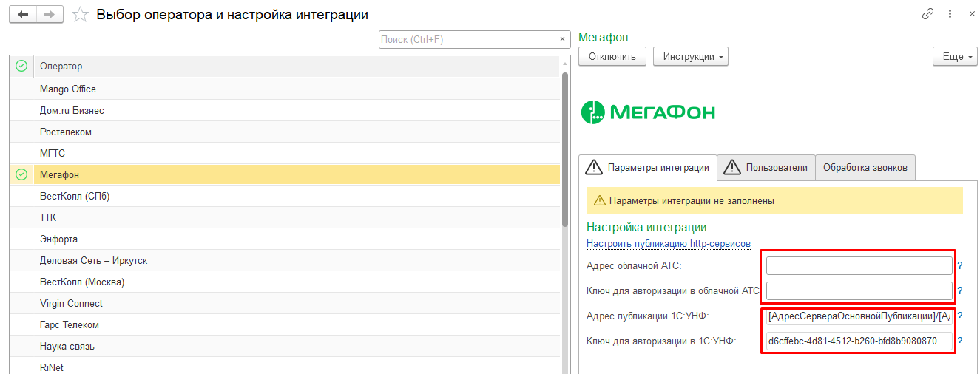Open the Настроить публикацию http-сервисов link
Screen dimensions: 980x374
point(669,243)
